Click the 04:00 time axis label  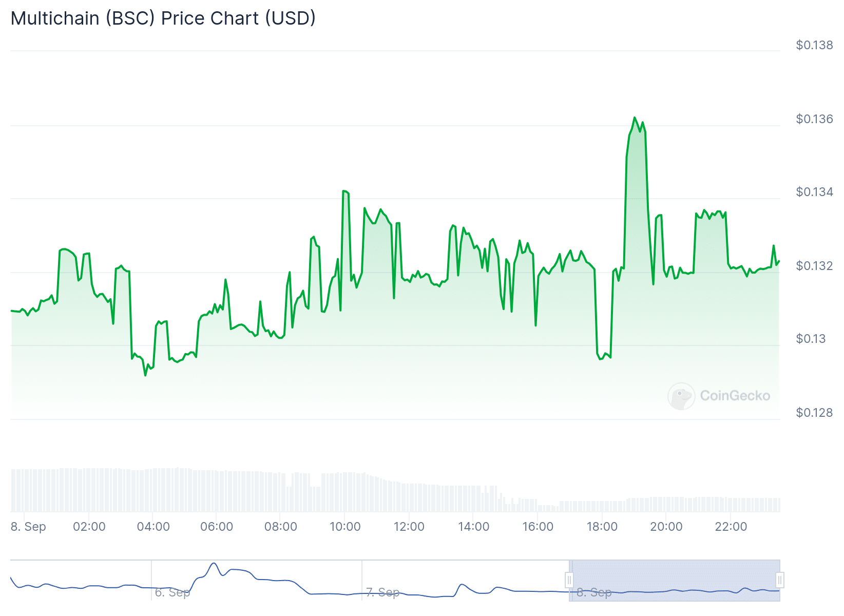click(153, 527)
